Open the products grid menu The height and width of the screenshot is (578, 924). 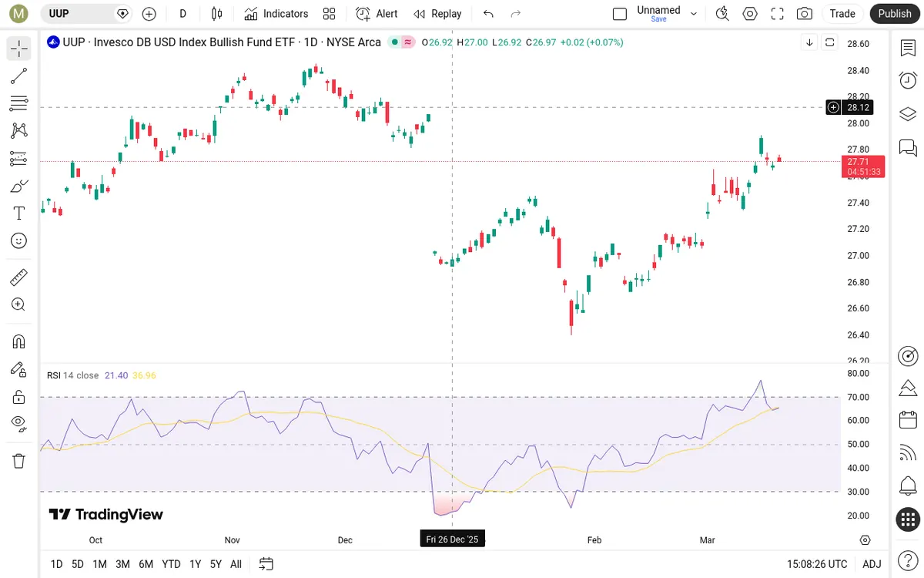point(908,519)
